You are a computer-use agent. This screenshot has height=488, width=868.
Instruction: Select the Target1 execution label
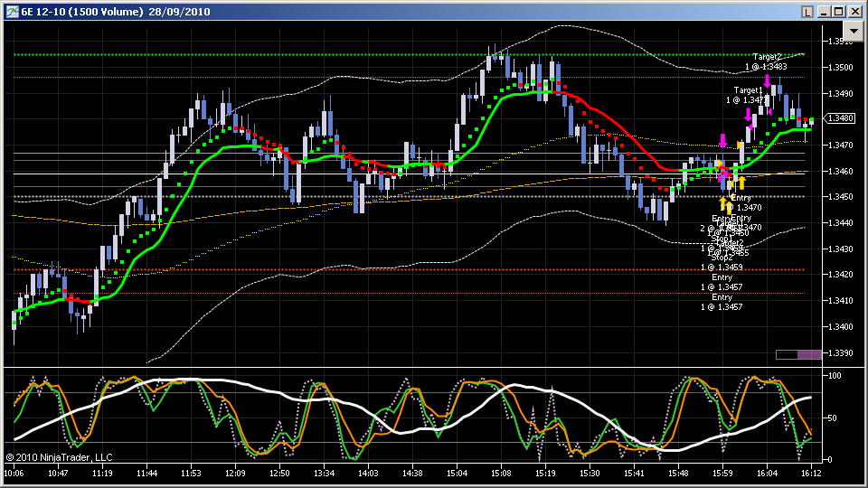click(748, 90)
